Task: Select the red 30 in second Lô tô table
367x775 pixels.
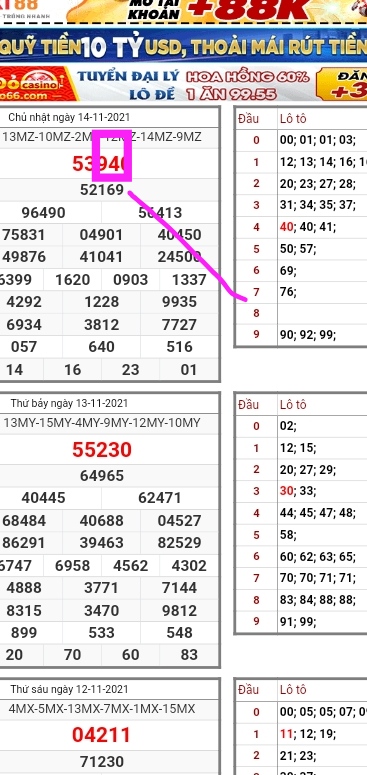Action: [x=286, y=491]
